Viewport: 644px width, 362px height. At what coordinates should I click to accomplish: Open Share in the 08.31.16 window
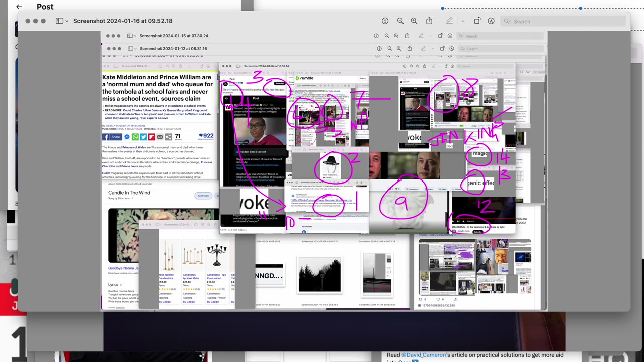[x=410, y=49]
